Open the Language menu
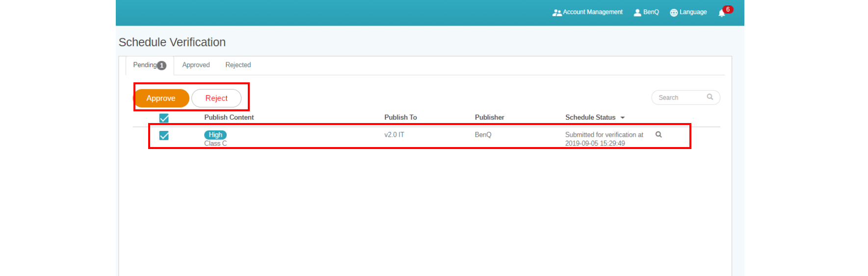 (x=688, y=12)
